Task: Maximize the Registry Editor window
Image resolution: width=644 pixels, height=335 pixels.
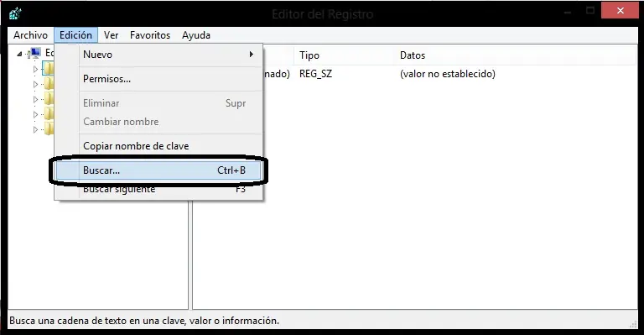Action: click(590, 10)
